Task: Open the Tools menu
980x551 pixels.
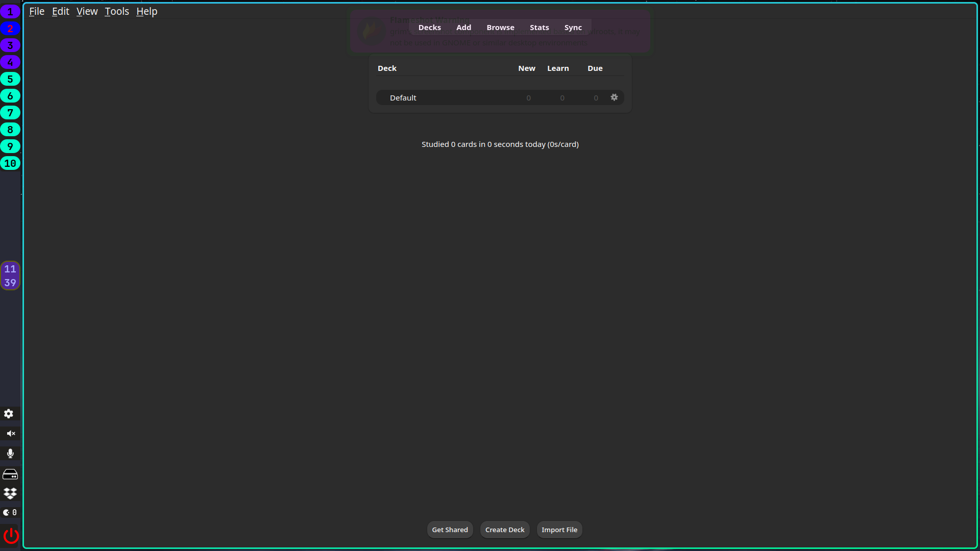Action: point(117,11)
